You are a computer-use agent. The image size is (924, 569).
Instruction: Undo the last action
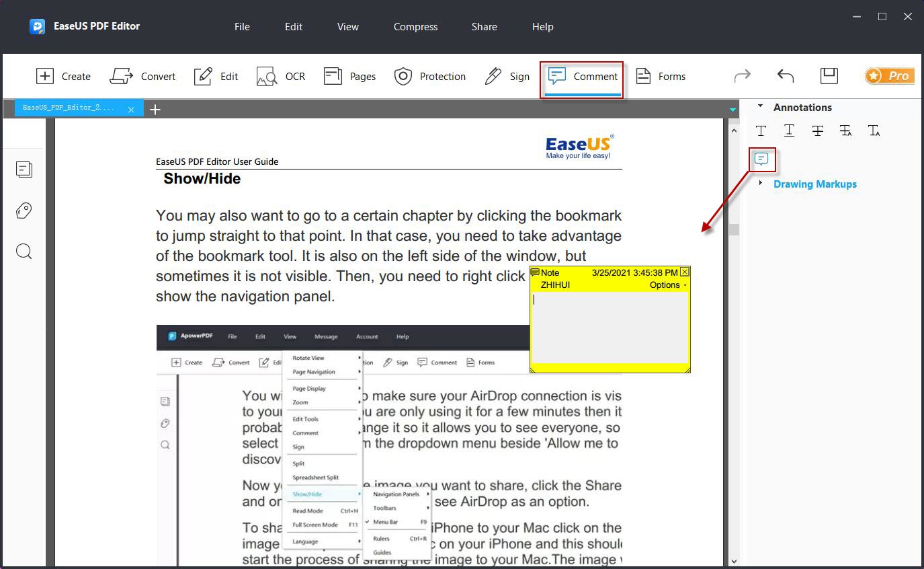pos(785,75)
